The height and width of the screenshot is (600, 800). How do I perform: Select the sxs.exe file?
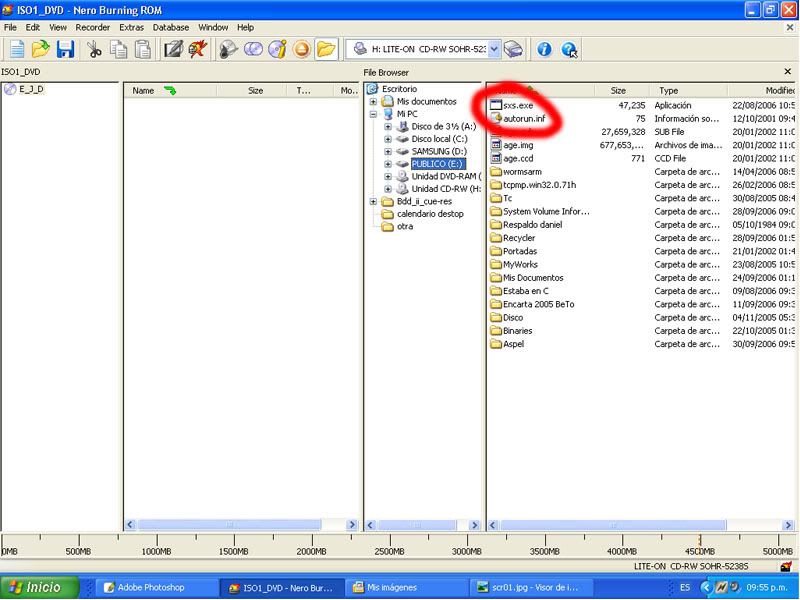tap(518, 106)
